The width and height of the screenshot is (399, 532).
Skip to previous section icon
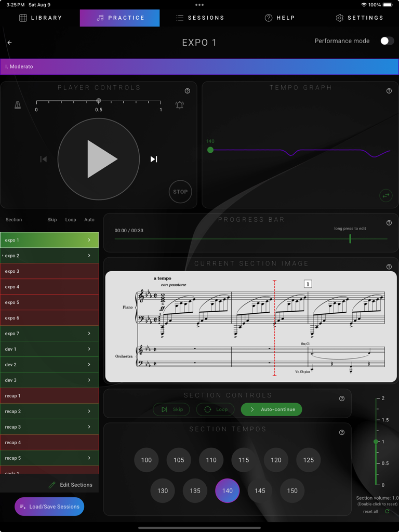[x=43, y=159]
